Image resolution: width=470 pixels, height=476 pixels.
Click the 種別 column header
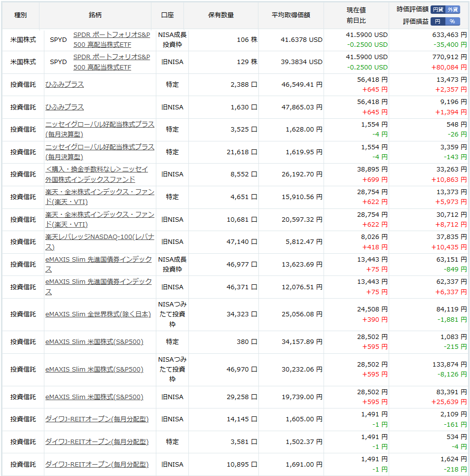pyautogui.click(x=20, y=15)
